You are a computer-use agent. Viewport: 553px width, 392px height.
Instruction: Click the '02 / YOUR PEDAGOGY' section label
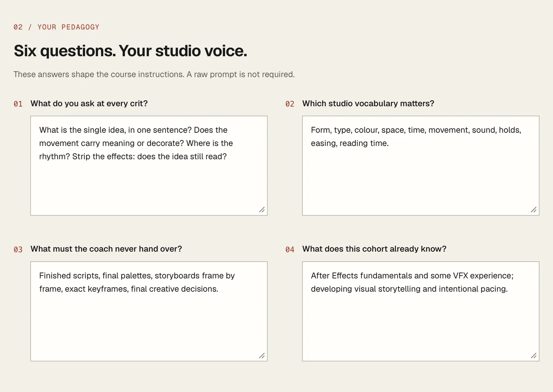56,27
